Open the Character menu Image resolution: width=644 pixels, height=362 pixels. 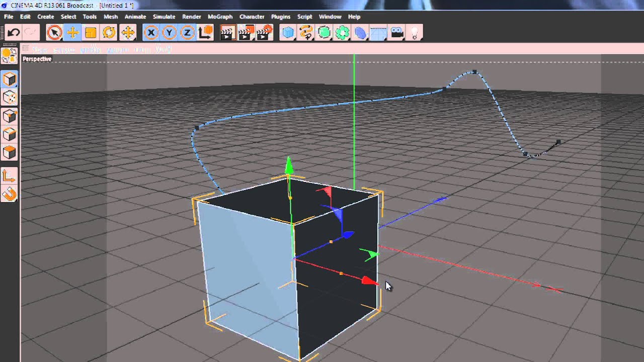point(252,17)
